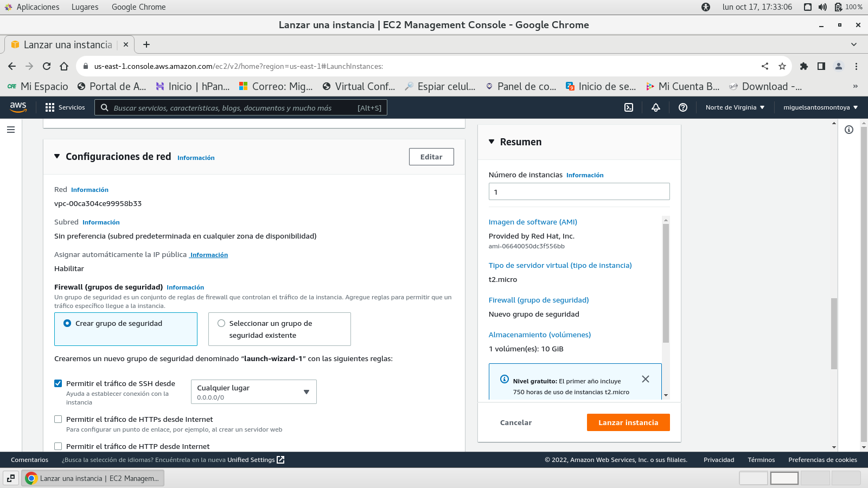Dismiss the Nivel gratuito info box
This screenshot has height=488, width=868.
[646, 379]
